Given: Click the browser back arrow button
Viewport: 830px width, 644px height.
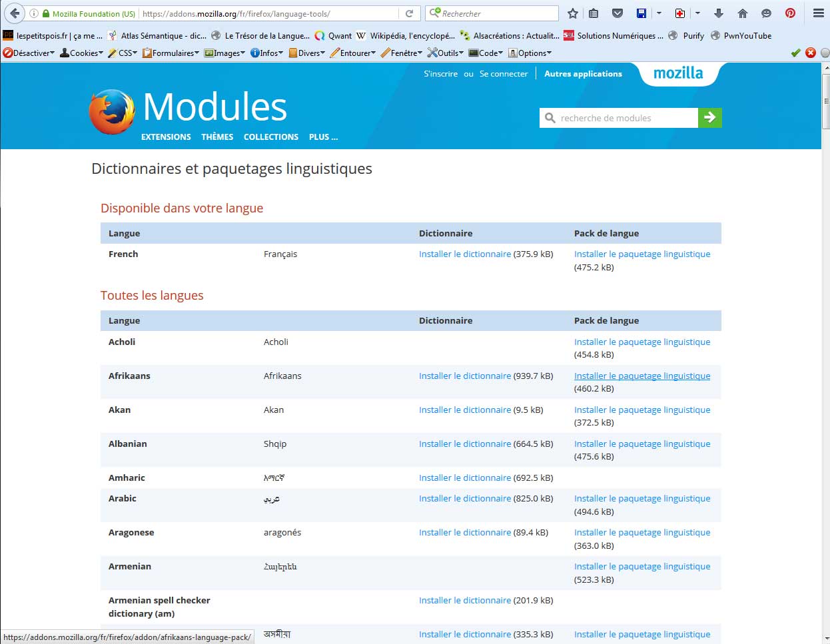Looking at the screenshot, I should pos(15,13).
